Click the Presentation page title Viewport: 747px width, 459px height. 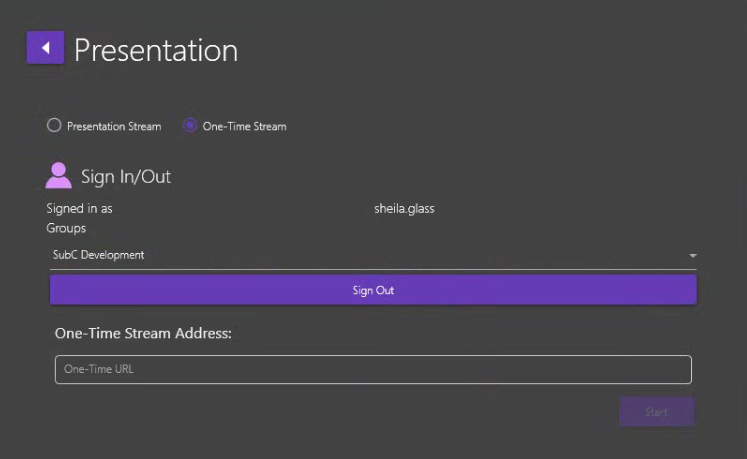[156, 50]
